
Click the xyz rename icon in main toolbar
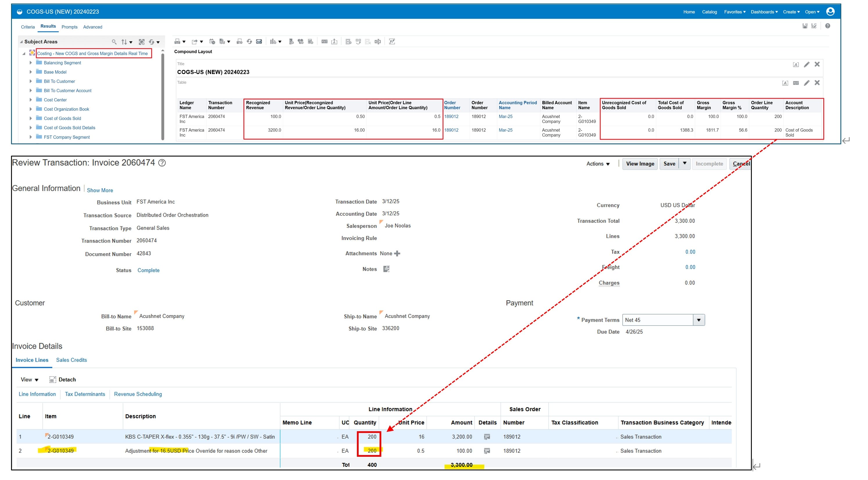point(324,42)
